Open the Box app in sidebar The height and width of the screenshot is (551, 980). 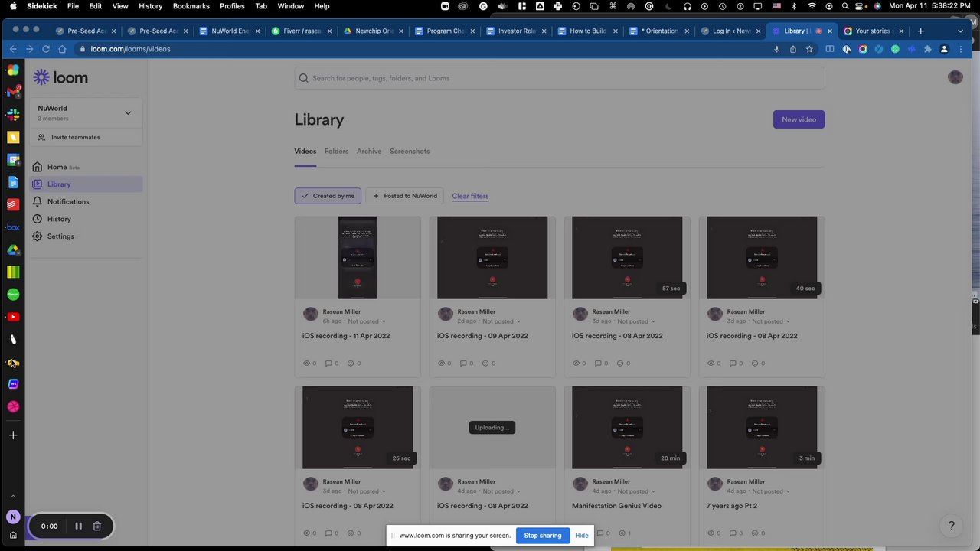(13, 227)
